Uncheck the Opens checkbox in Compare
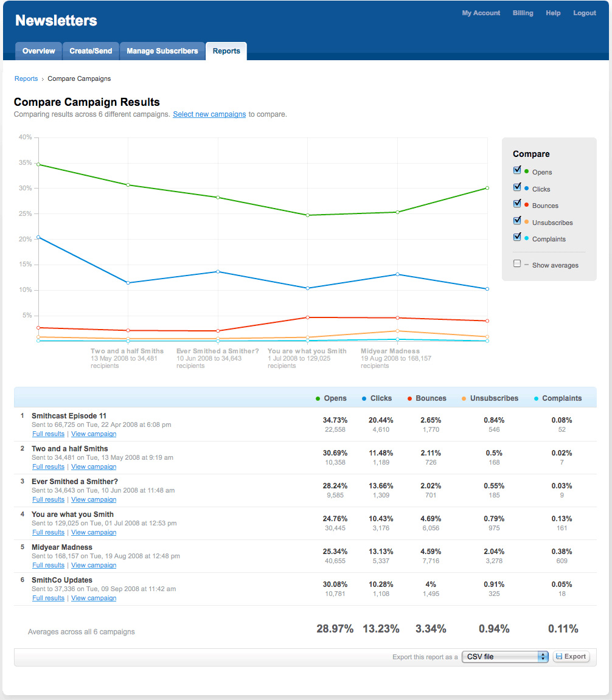612x700 pixels. [517, 171]
